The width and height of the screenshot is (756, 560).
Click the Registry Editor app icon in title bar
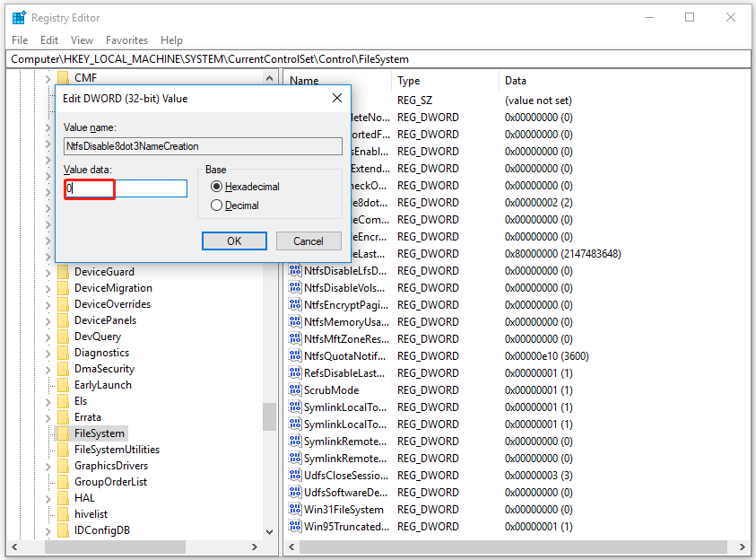click(19, 17)
